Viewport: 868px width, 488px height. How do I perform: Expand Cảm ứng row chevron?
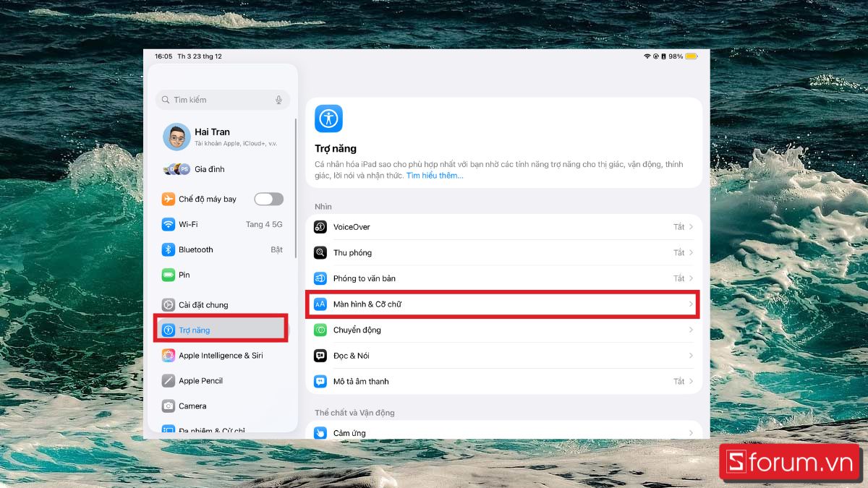click(691, 433)
